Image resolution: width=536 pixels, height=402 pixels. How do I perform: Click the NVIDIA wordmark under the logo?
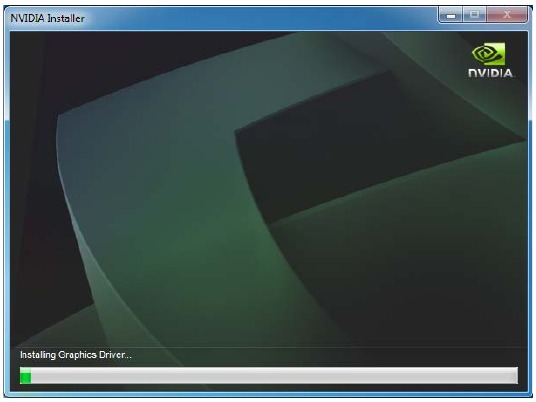[491, 73]
